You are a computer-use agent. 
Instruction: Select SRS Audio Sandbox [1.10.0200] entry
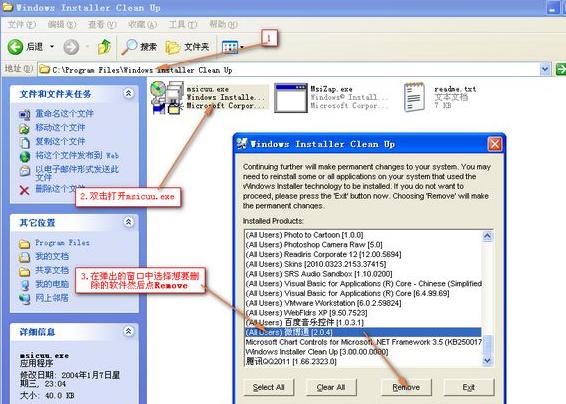pyautogui.click(x=363, y=274)
